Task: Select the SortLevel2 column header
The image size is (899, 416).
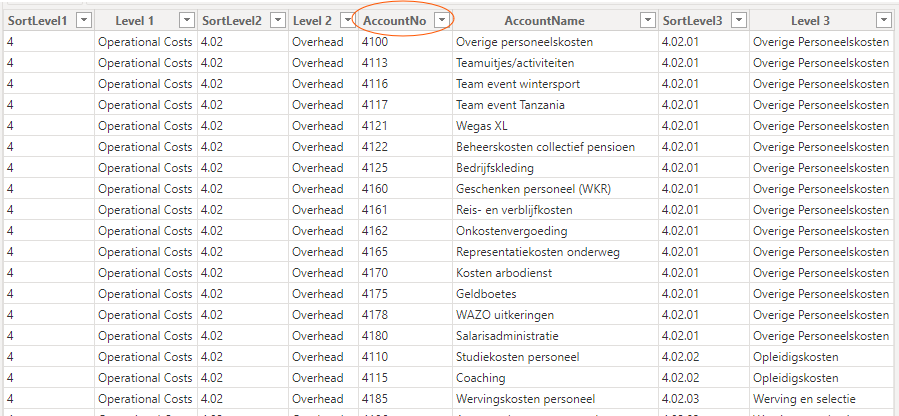Action: coord(243,21)
